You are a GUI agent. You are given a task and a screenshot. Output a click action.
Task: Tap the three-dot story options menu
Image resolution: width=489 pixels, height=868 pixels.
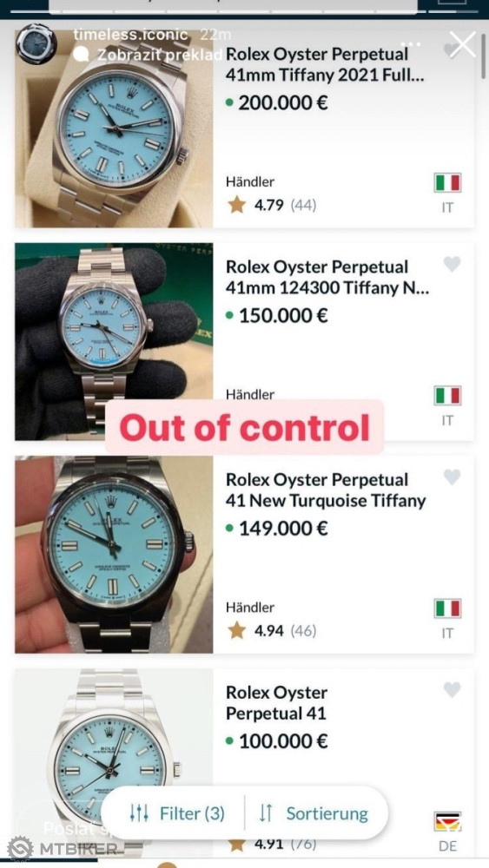click(412, 43)
